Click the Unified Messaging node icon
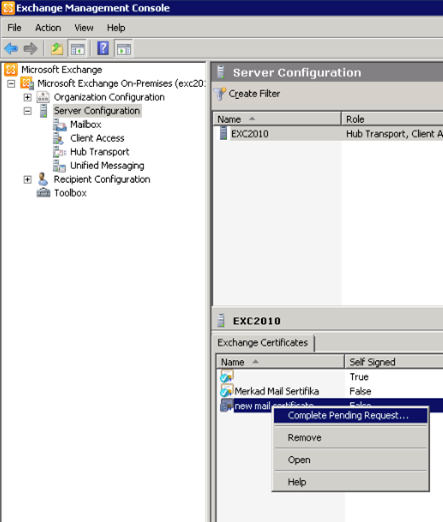 point(59,166)
